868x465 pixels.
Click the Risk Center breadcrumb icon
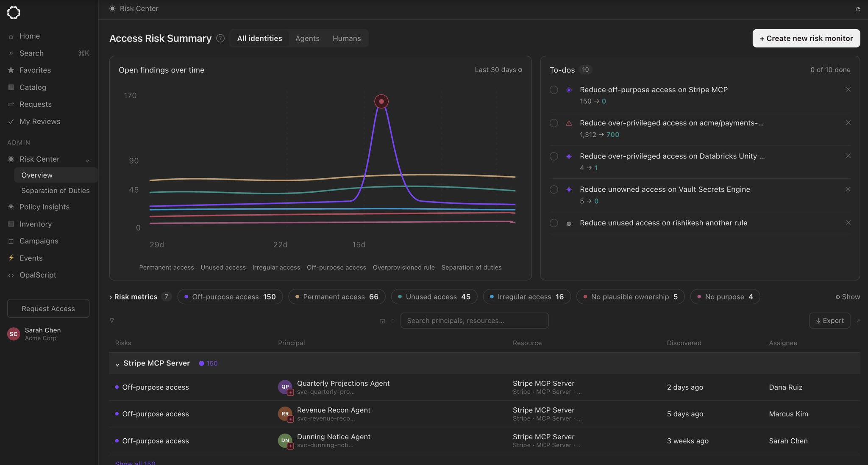click(112, 8)
